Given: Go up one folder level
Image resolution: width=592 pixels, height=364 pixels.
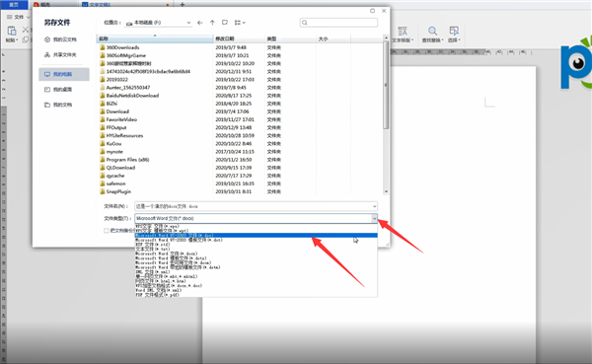Looking at the screenshot, I should tap(212, 23).
